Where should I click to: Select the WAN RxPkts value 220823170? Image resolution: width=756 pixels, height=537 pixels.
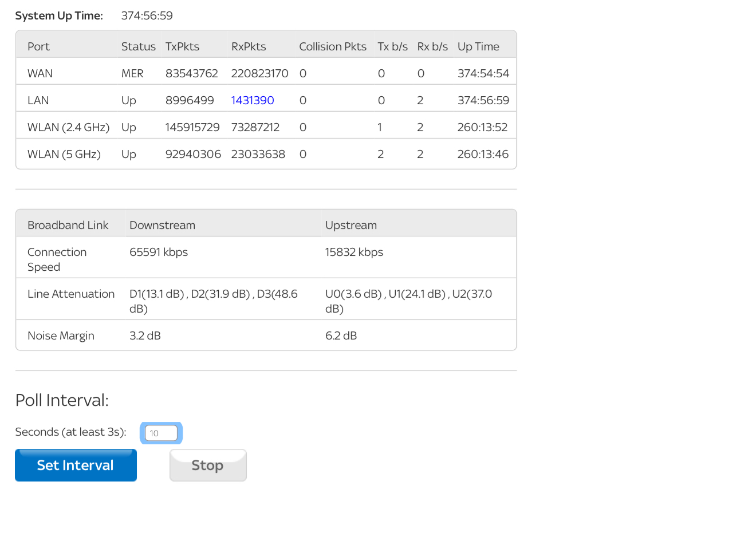259,74
